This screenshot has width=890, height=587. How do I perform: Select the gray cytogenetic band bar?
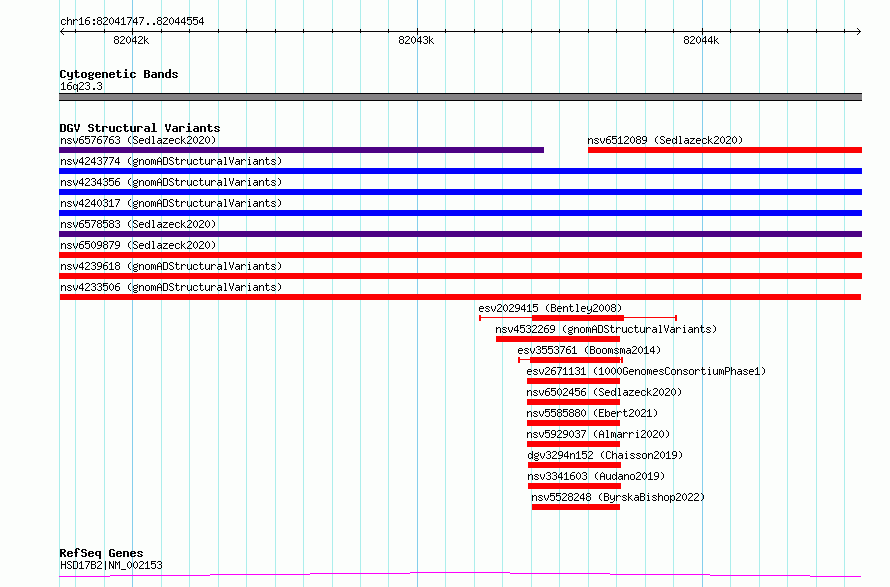point(460,97)
